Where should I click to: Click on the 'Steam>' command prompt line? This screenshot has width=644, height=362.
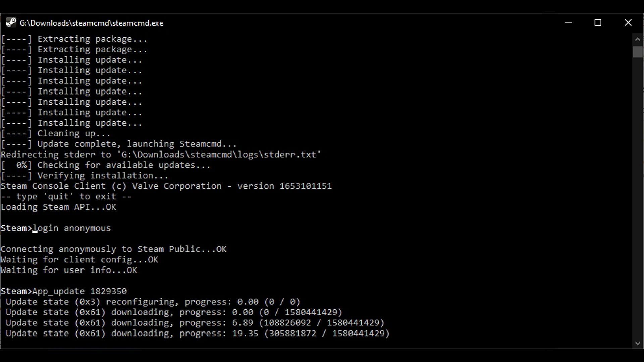16,228
